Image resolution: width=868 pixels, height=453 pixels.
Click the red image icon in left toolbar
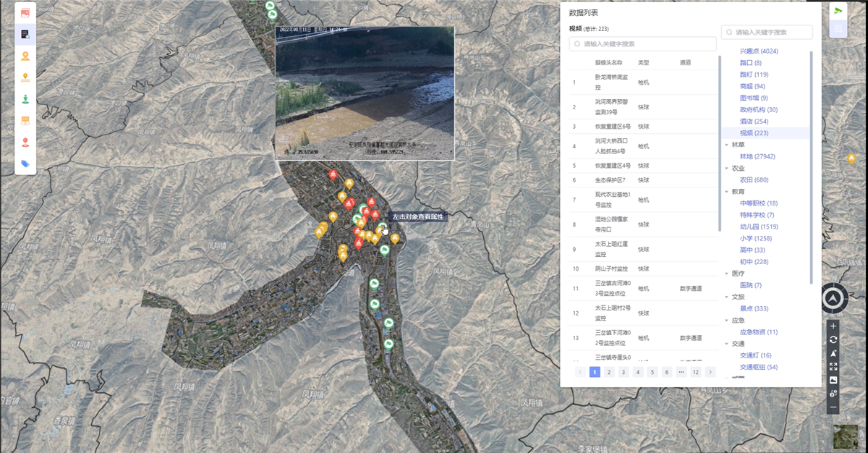25,13
